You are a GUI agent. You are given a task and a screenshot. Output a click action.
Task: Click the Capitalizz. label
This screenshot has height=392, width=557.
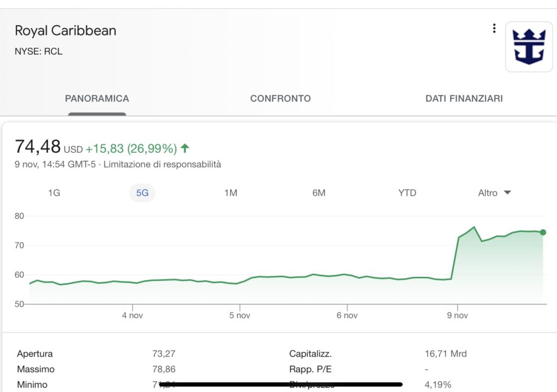(311, 353)
